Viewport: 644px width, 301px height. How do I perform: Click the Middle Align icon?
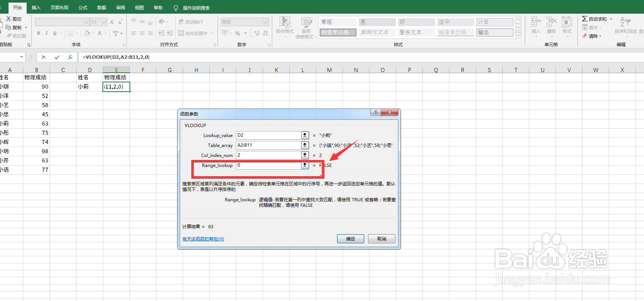click(x=142, y=22)
